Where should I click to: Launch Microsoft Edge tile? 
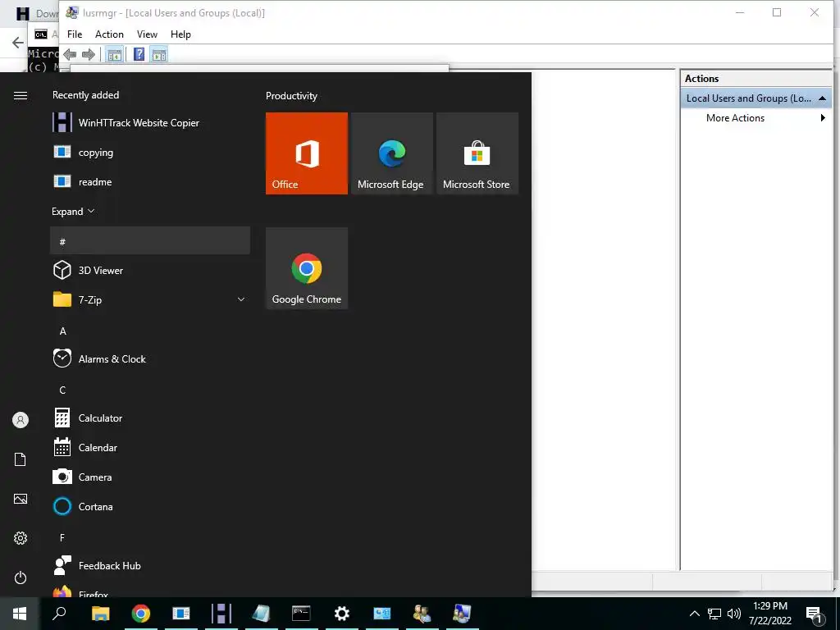(x=391, y=153)
